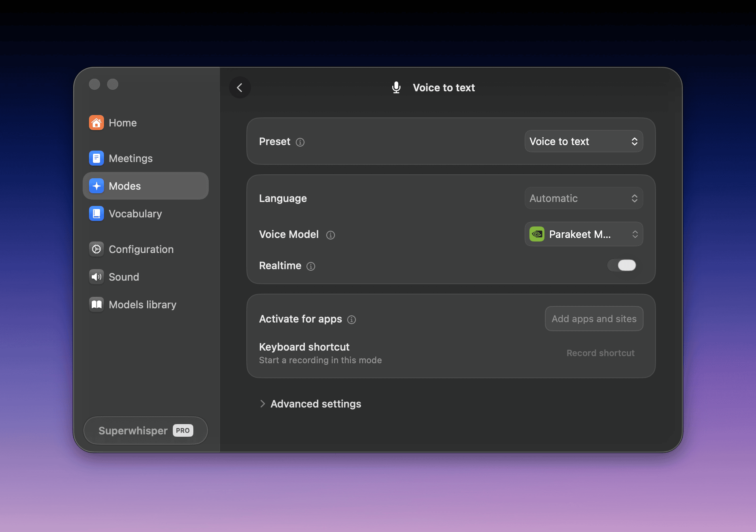Screen dimensions: 756x532
Task: Click the Superwhisper PRO button
Action: [146, 430]
